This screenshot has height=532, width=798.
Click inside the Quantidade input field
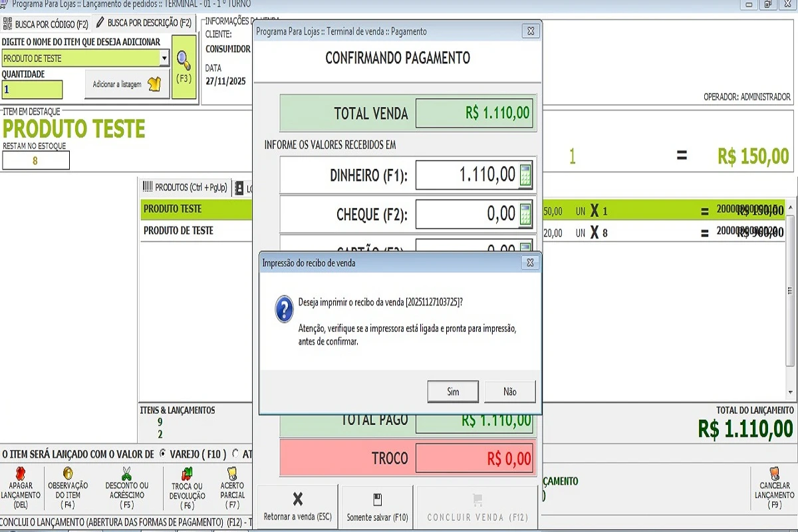pos(32,89)
